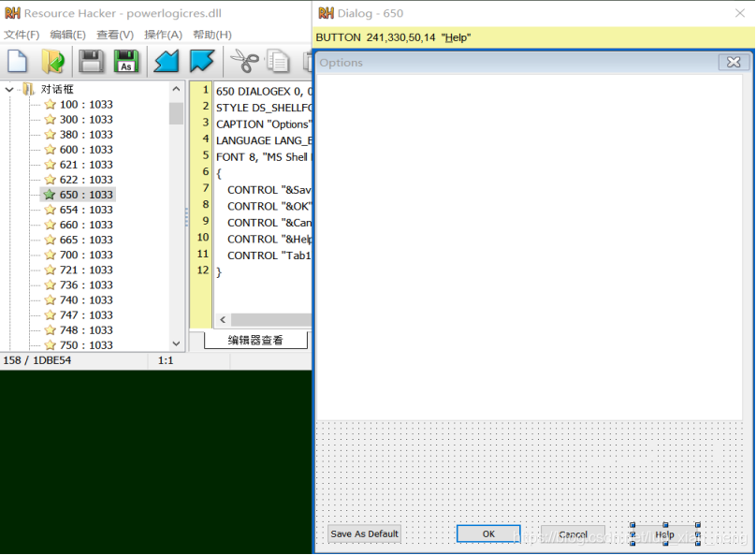The height and width of the screenshot is (555, 756).
Task: Click code line 3 CAPTION "Options"
Action: pos(263,124)
